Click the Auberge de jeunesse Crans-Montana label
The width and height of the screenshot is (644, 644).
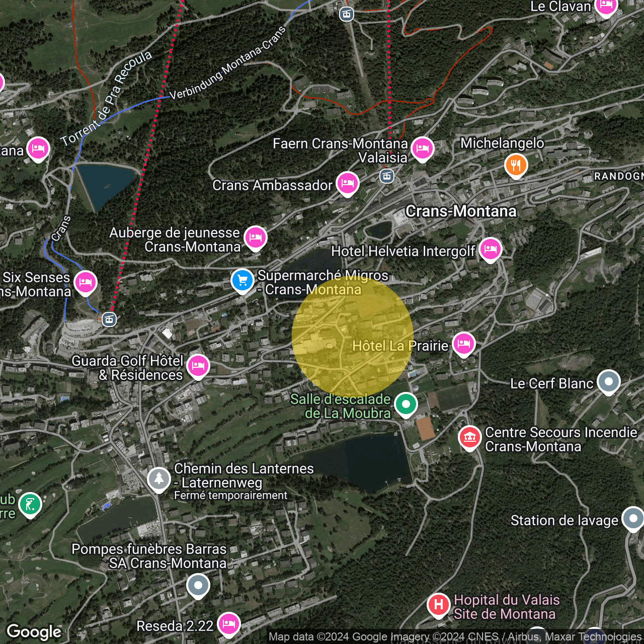point(175,240)
